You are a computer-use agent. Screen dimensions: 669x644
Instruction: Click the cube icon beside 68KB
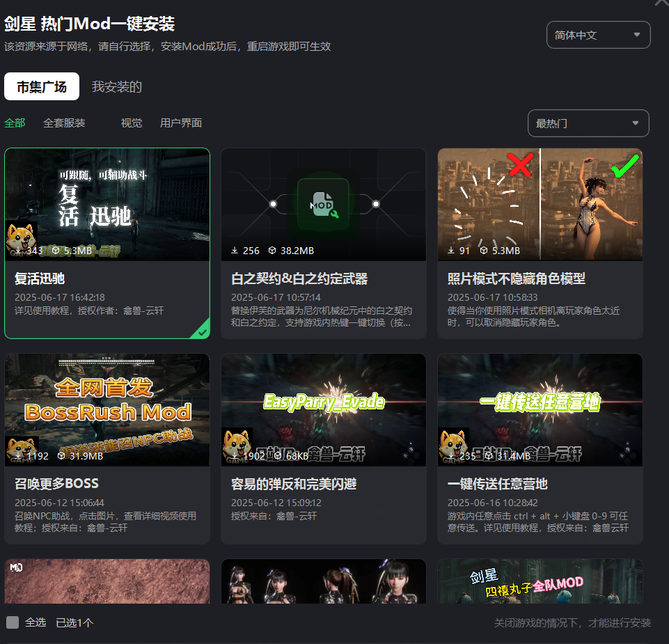tap(277, 456)
